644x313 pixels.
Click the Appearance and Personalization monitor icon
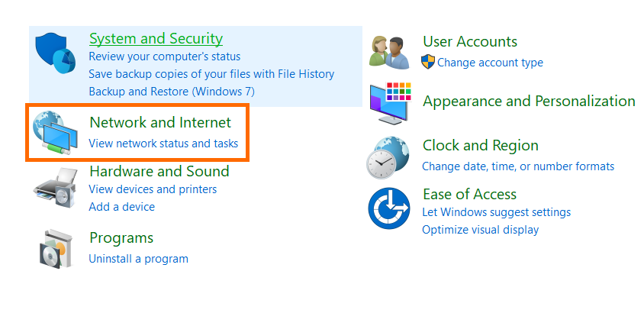pyautogui.click(x=390, y=102)
